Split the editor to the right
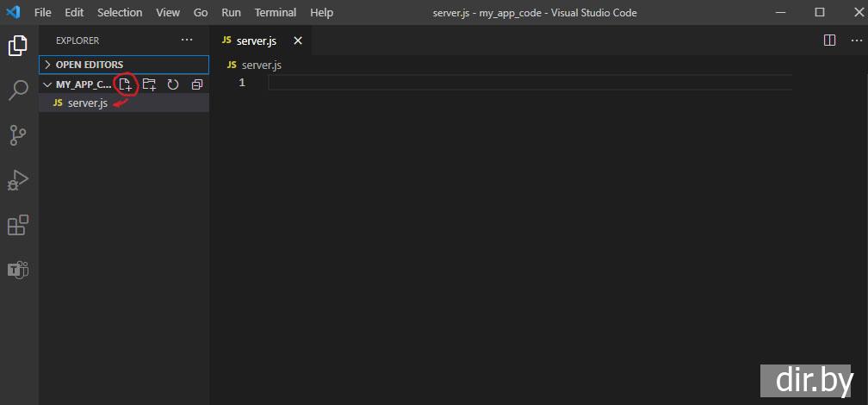This screenshot has height=405, width=868. point(829,40)
